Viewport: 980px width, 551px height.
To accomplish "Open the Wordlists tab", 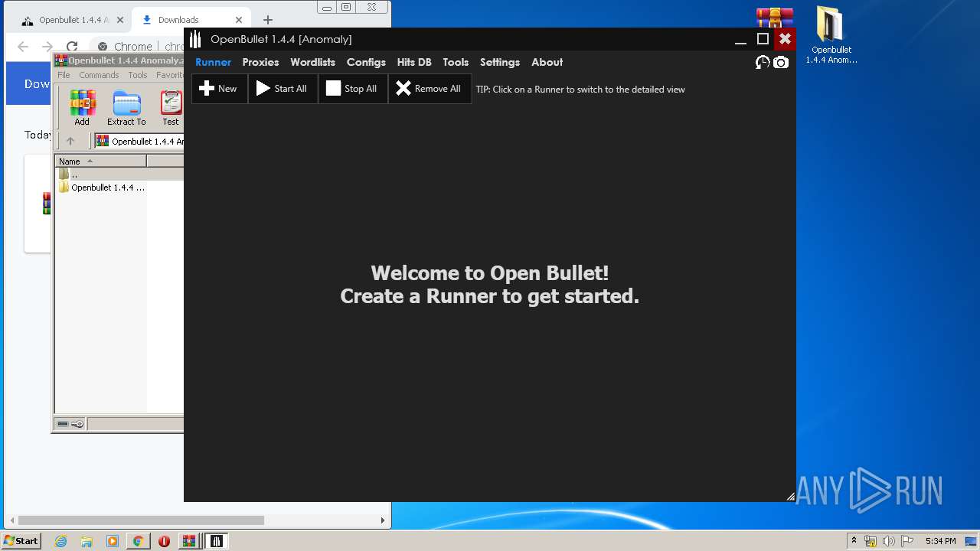I will pyautogui.click(x=312, y=62).
